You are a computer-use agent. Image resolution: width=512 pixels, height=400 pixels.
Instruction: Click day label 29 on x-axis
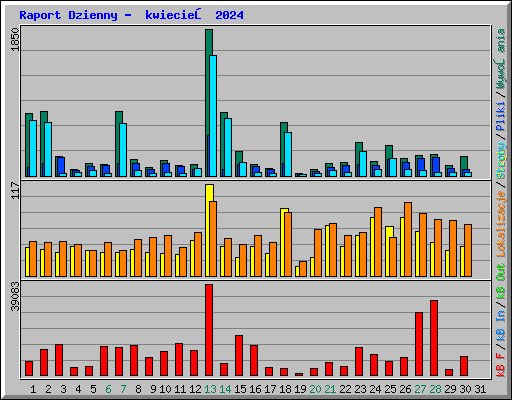pyautogui.click(x=450, y=389)
